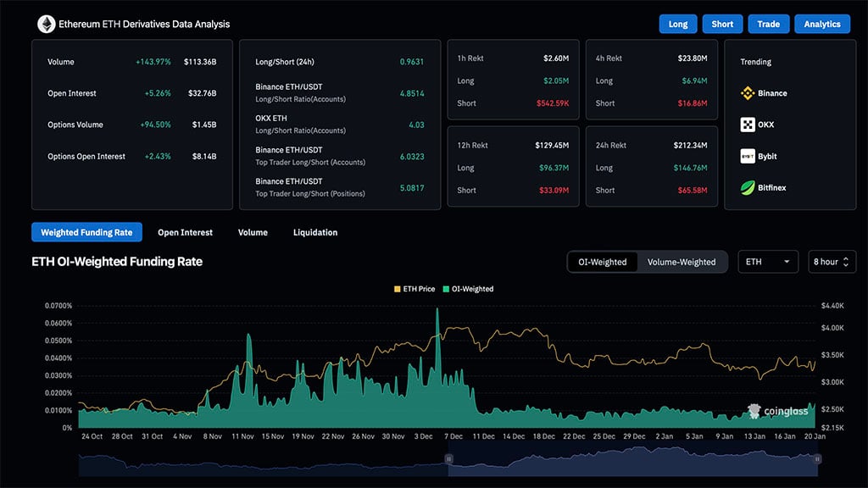The image size is (868, 488).
Task: Click the right handle of chart range slider
Action: 817,459
